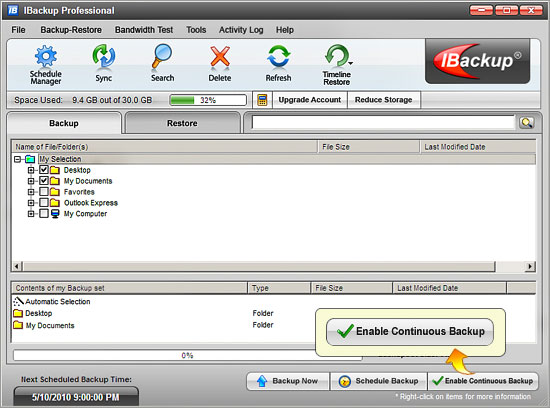Viewport: 550px width, 408px height.
Task: Click inside the search input field
Action: (383, 122)
